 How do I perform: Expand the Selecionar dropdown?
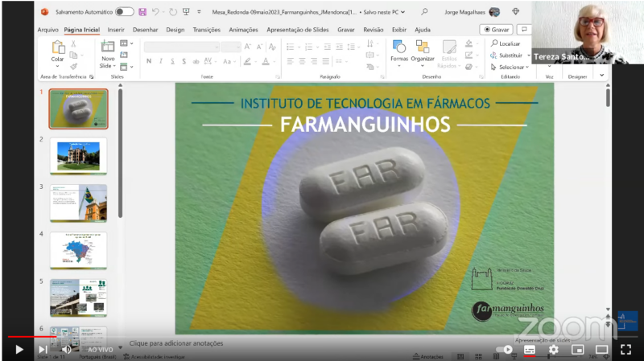[x=527, y=68]
